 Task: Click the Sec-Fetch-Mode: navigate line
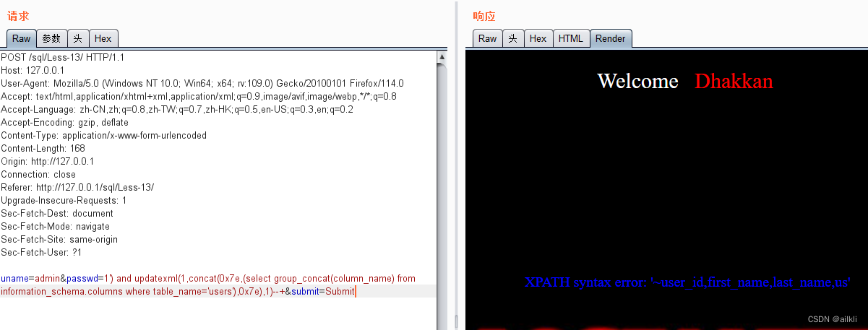tap(56, 226)
